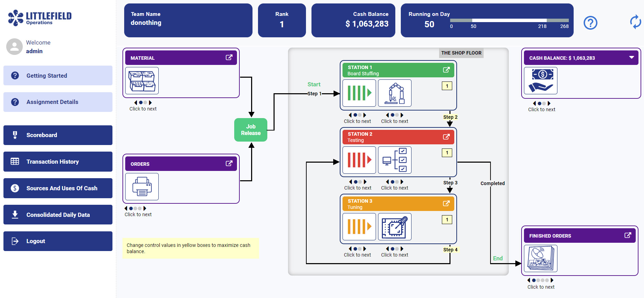Click the admin user avatar
The image size is (644, 298).
click(x=14, y=47)
